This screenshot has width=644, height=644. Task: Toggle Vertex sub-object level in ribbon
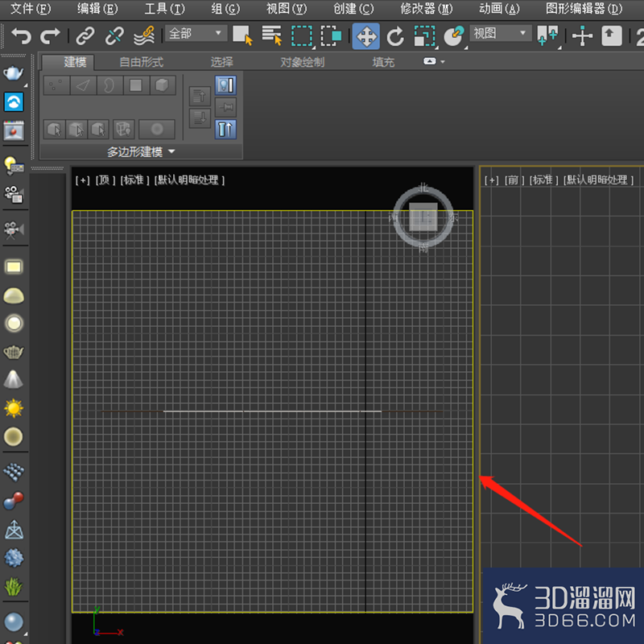[56, 85]
